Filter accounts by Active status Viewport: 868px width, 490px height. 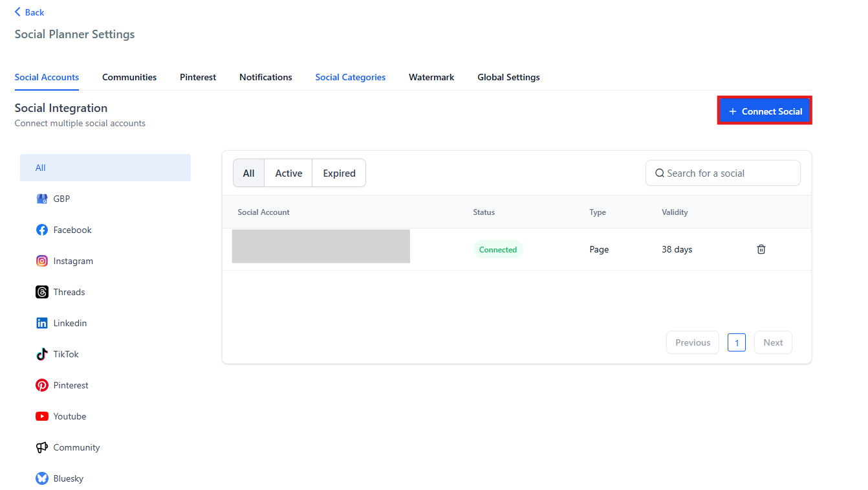[x=288, y=173]
